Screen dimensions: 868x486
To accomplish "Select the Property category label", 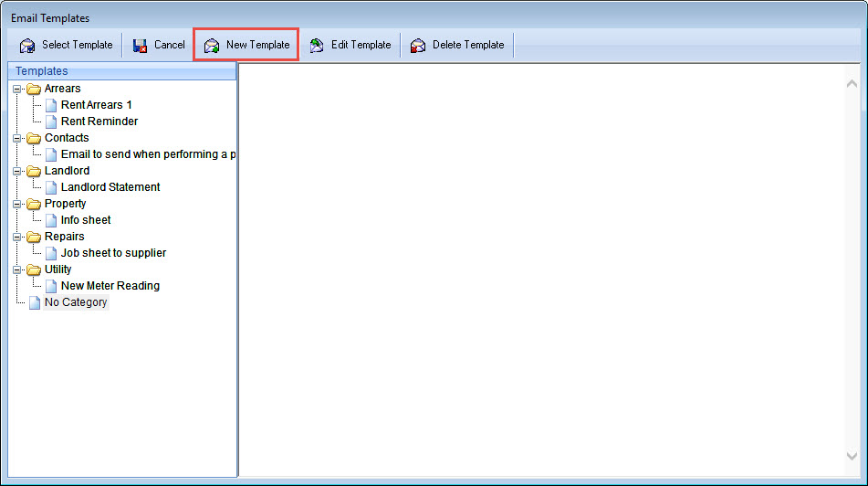I will [66, 204].
